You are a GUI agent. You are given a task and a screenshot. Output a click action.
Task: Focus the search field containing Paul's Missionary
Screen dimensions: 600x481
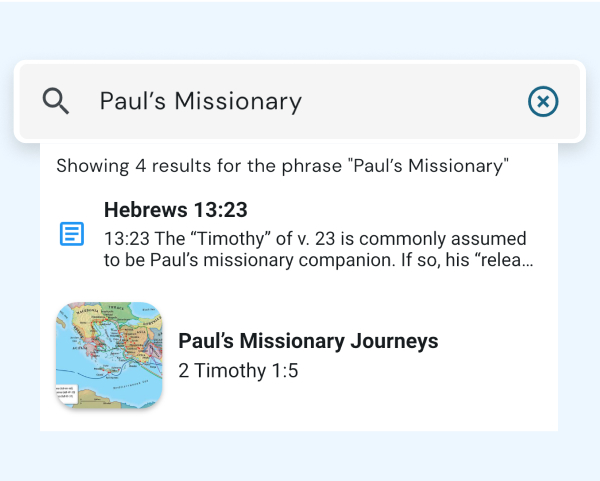pyautogui.click(x=300, y=101)
